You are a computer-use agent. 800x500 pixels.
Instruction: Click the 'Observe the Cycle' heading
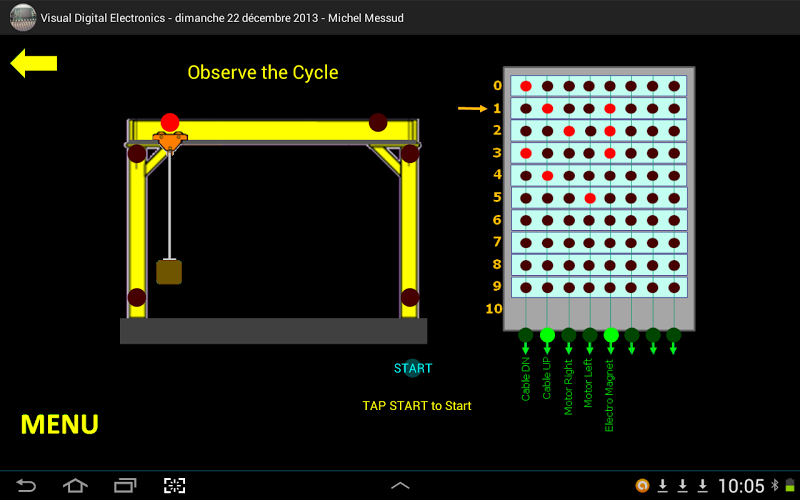coord(263,72)
